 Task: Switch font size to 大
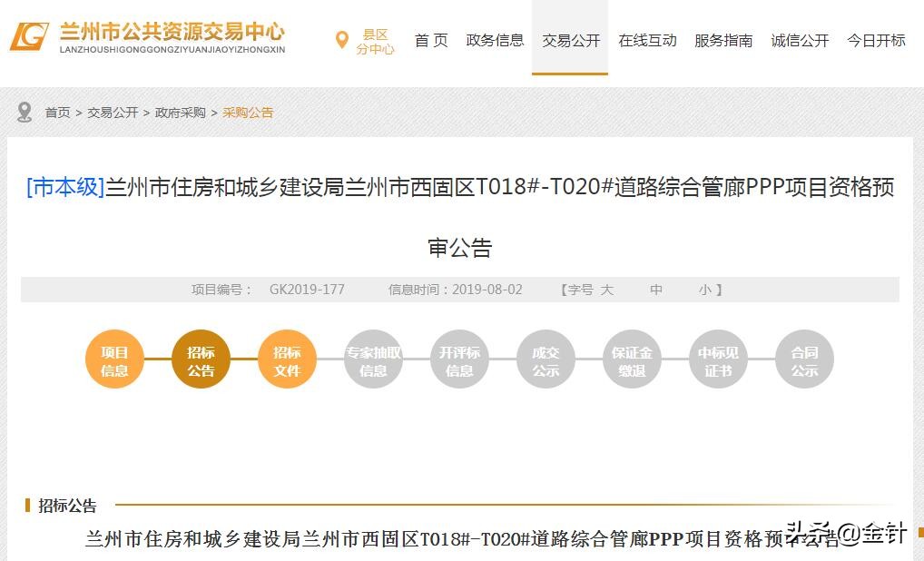point(609,290)
